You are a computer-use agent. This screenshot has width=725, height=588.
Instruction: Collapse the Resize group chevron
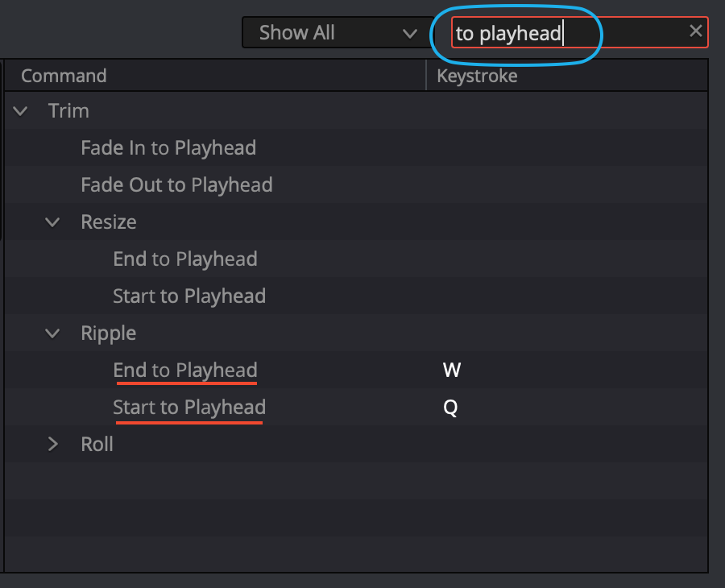click(x=52, y=222)
